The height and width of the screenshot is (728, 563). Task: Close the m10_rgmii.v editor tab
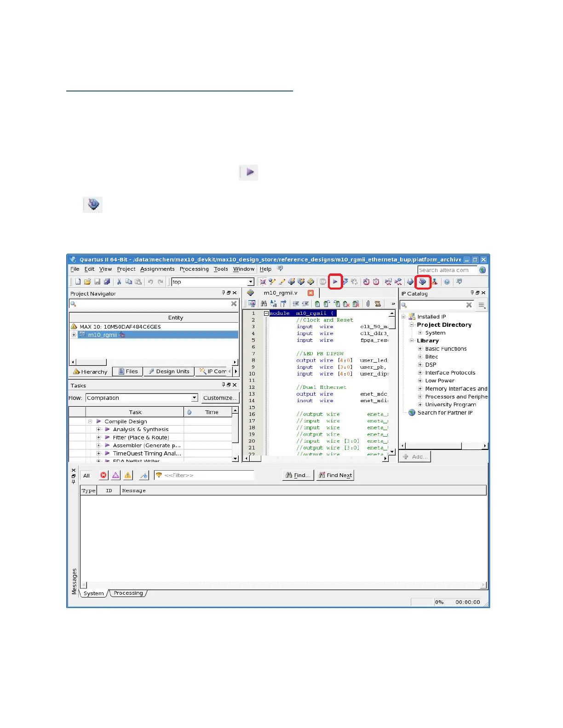[310, 293]
